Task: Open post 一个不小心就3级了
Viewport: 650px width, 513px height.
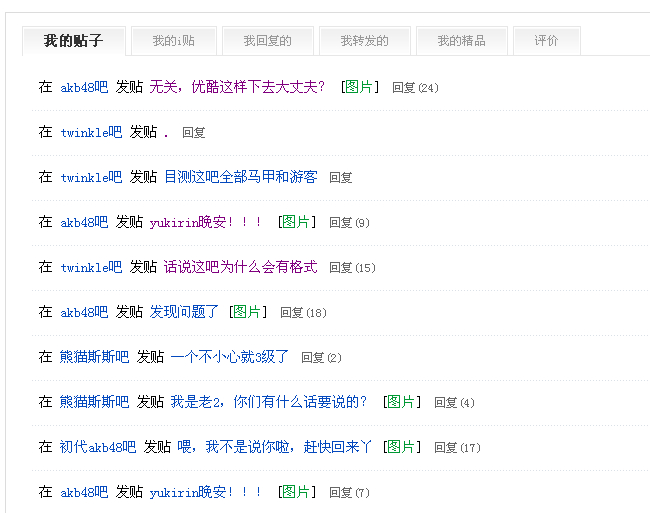Action: coord(230,357)
